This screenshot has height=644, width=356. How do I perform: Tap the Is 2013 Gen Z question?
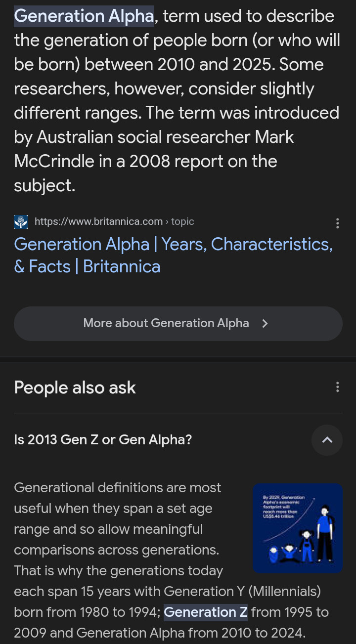click(103, 440)
